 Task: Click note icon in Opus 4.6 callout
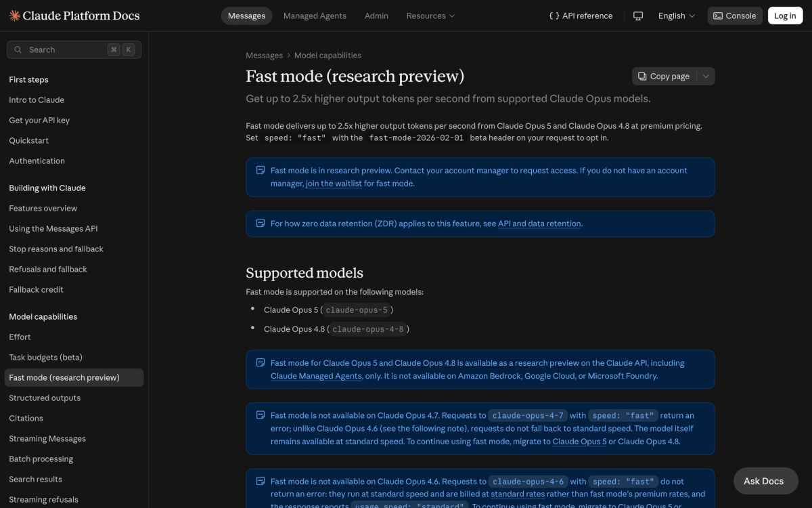(261, 482)
